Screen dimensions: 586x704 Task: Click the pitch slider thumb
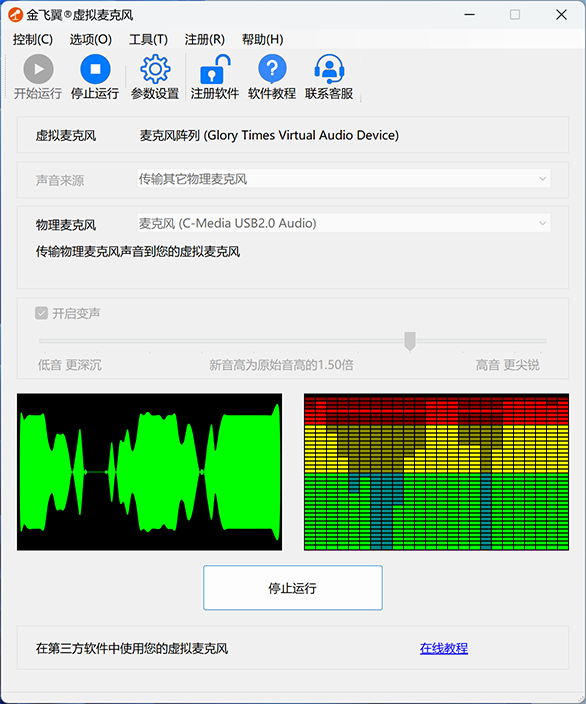[410, 341]
